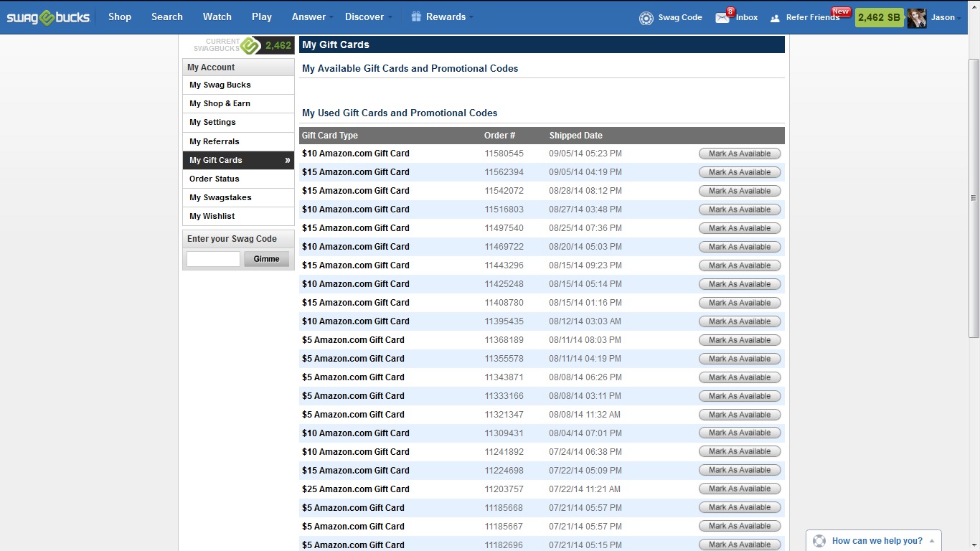Click the shipped date 08/12/14 03:03 AM
The image size is (980, 551).
click(x=585, y=321)
